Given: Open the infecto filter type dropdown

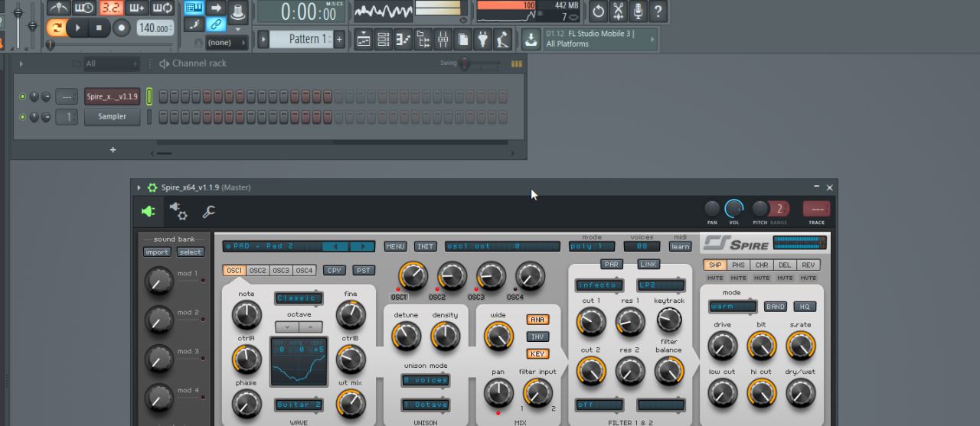Looking at the screenshot, I should 599,285.
